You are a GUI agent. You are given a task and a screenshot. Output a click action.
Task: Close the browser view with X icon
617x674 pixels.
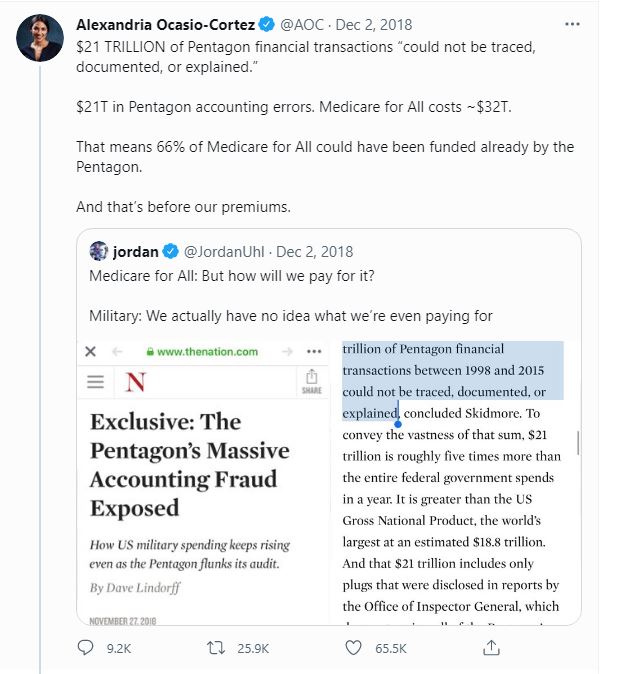pos(90,352)
